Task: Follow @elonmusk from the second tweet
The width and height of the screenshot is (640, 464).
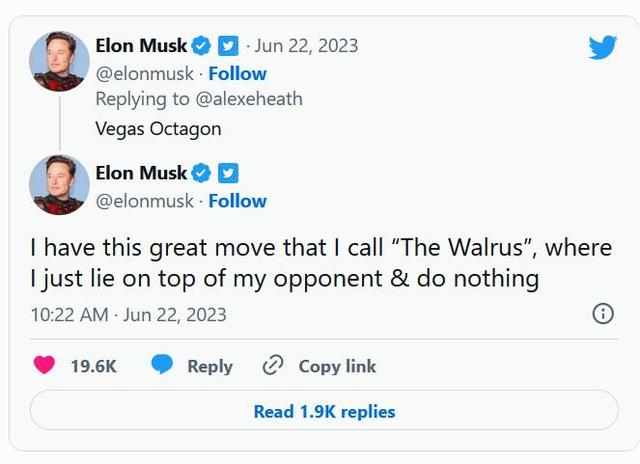Action: (238, 201)
